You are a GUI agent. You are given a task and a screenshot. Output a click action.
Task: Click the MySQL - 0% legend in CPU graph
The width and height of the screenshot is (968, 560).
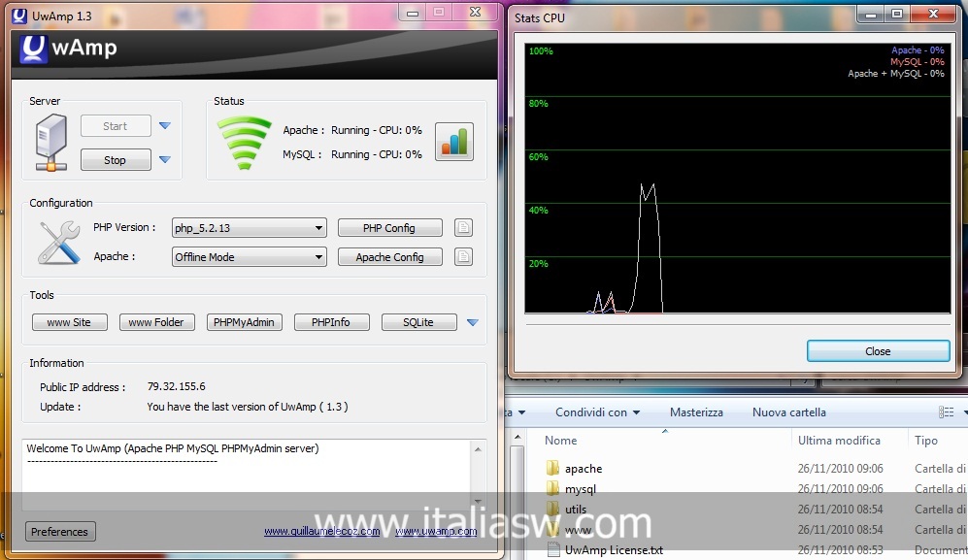point(917,62)
